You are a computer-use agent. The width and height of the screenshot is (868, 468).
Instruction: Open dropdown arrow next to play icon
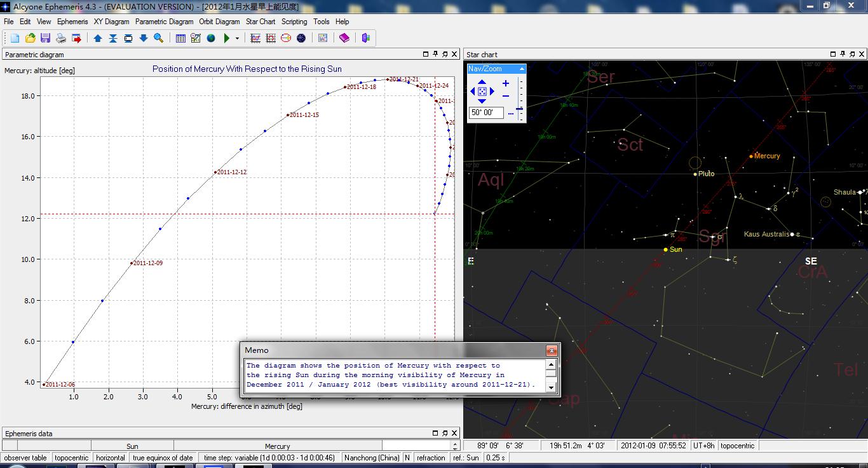click(238, 38)
